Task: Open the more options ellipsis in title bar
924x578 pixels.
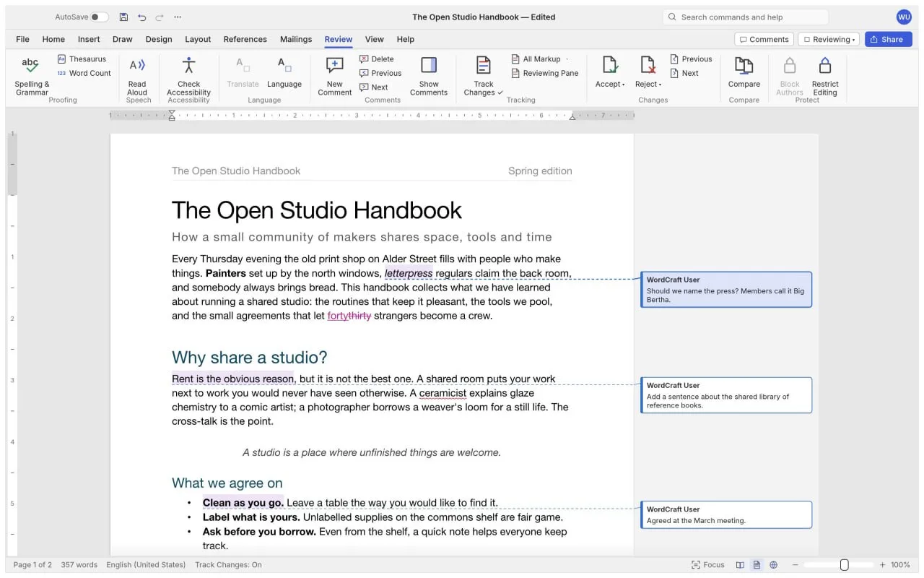Action: tap(178, 17)
